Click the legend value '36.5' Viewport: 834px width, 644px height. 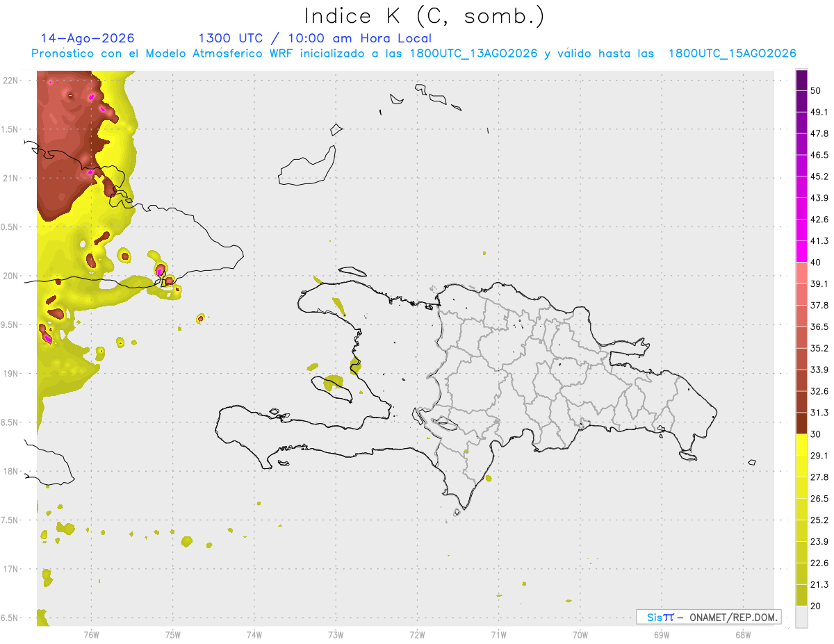pyautogui.click(x=819, y=327)
